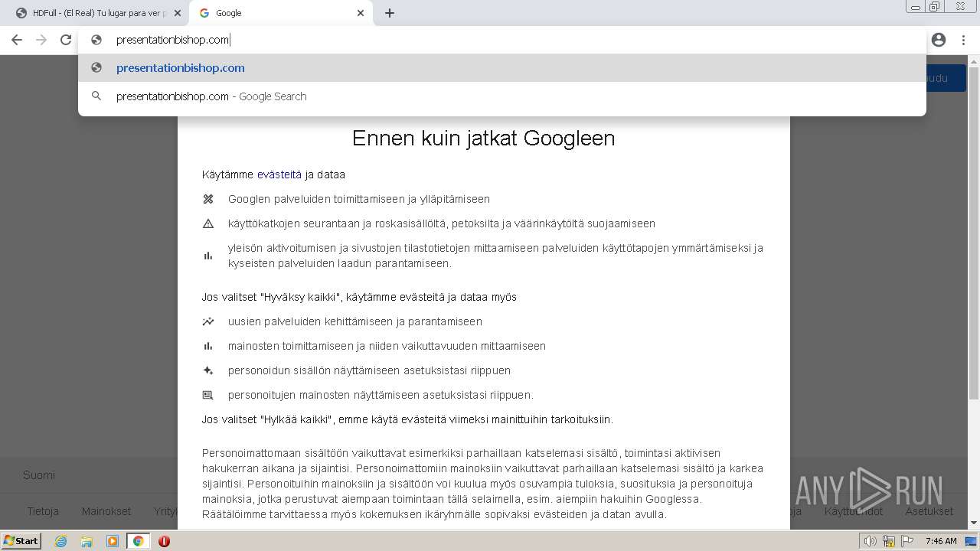This screenshot has height=551, width=980.
Task: Click the ad display icon beside 'personoitujen mainosten'
Action: (207, 395)
